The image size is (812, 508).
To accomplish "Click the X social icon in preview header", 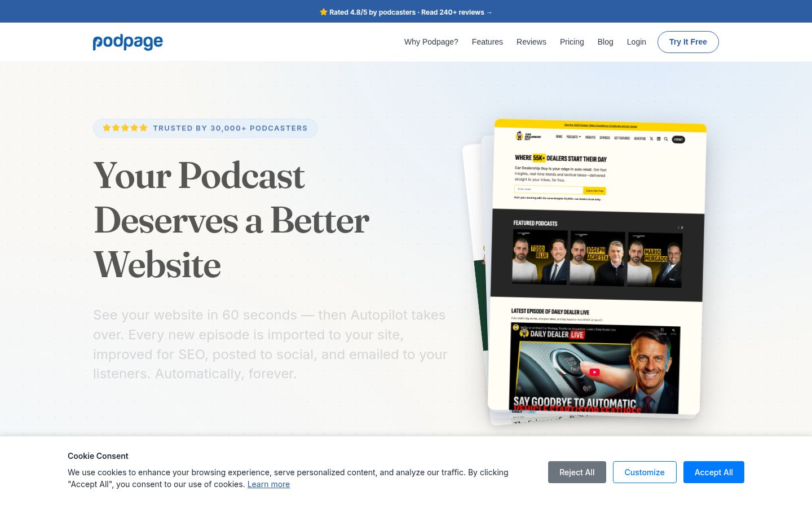I will [651, 138].
